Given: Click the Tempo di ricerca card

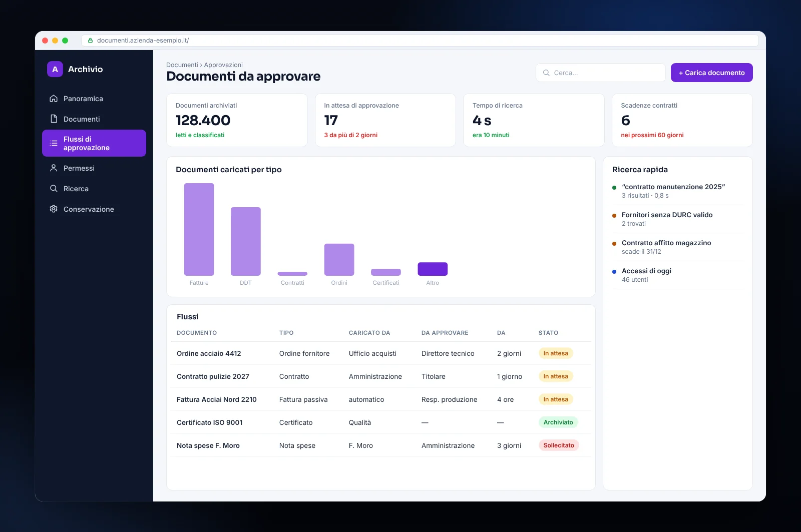Looking at the screenshot, I should 534,120.
